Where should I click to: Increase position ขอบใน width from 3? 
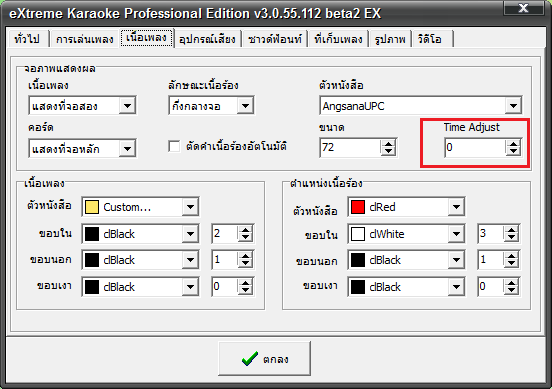point(511,230)
